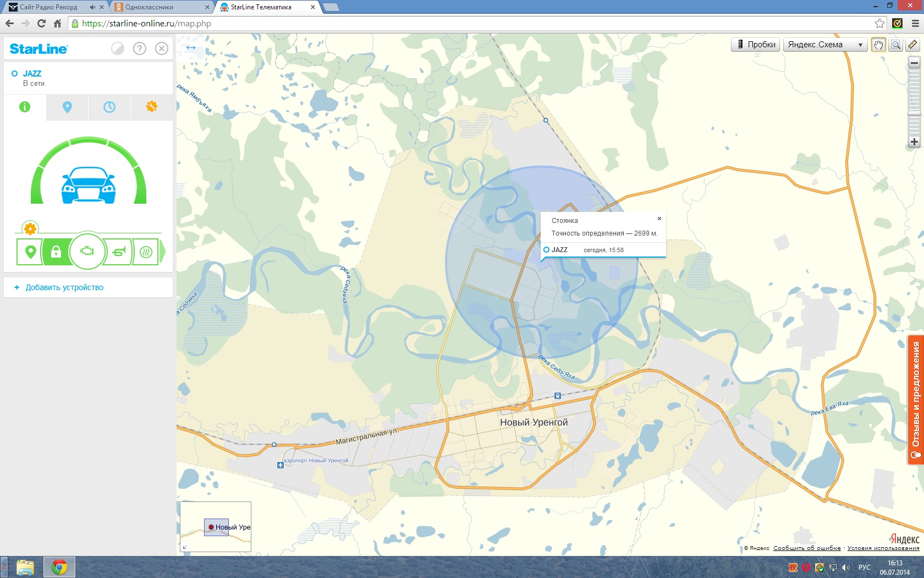
Task: Click the green location pin command
Action: point(30,252)
